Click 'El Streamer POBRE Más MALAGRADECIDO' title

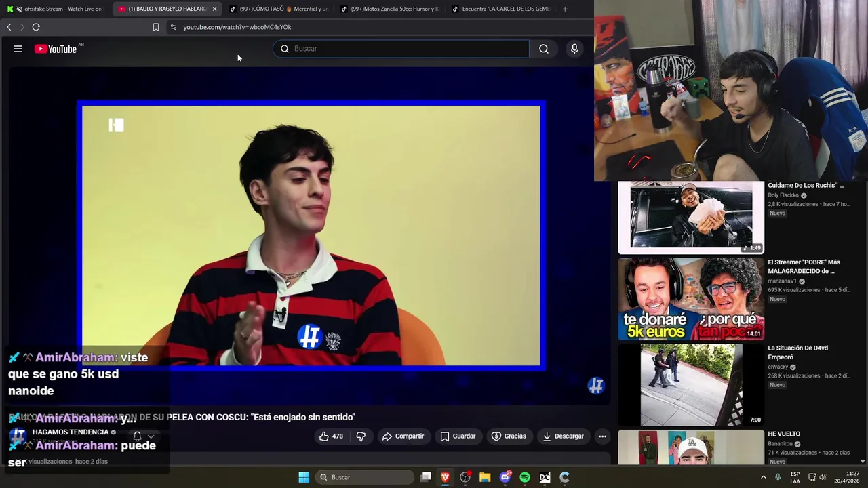(x=804, y=266)
